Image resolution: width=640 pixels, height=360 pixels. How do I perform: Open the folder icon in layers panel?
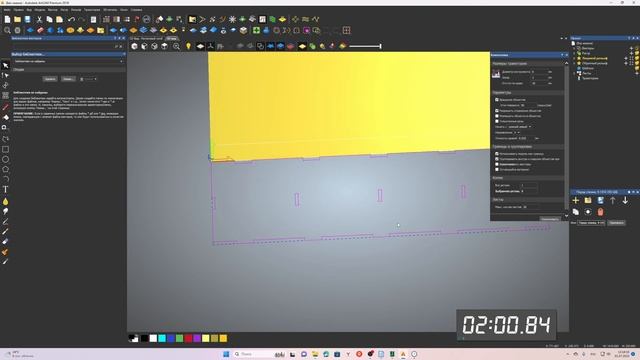[x=588, y=200]
